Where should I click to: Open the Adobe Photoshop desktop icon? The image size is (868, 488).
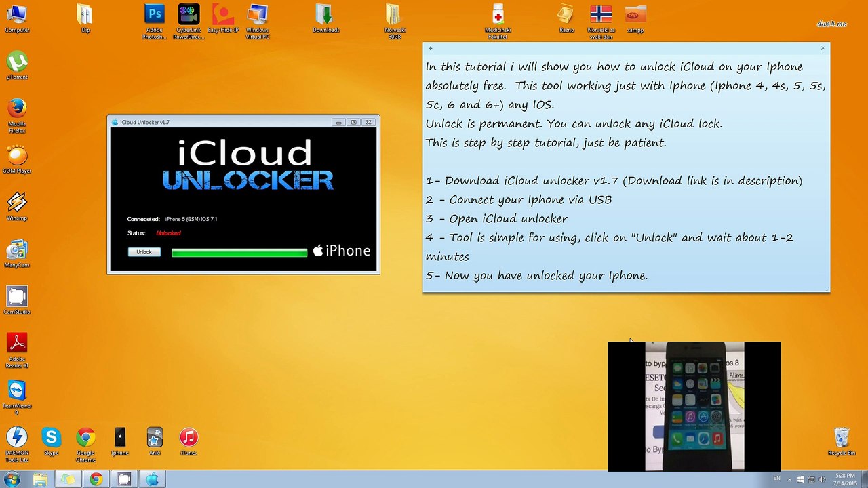[155, 21]
